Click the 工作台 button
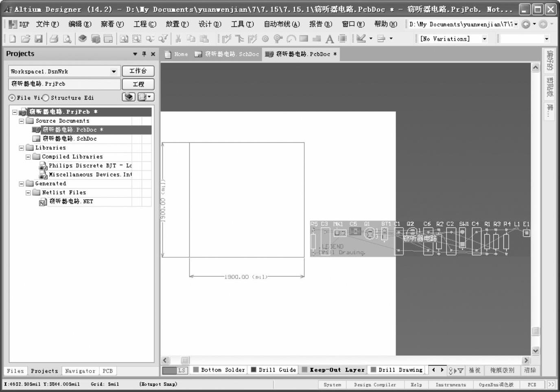The image size is (560, 392). click(138, 71)
